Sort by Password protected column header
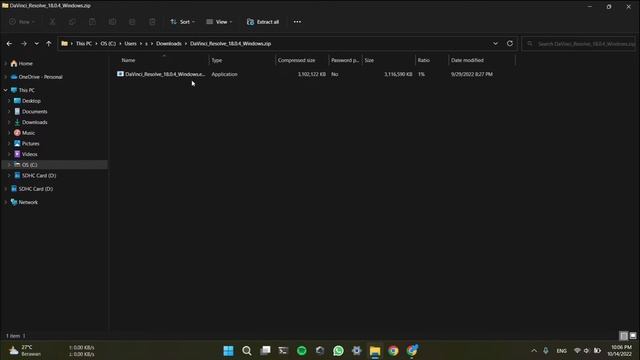This screenshot has width=640, height=360. tap(345, 60)
